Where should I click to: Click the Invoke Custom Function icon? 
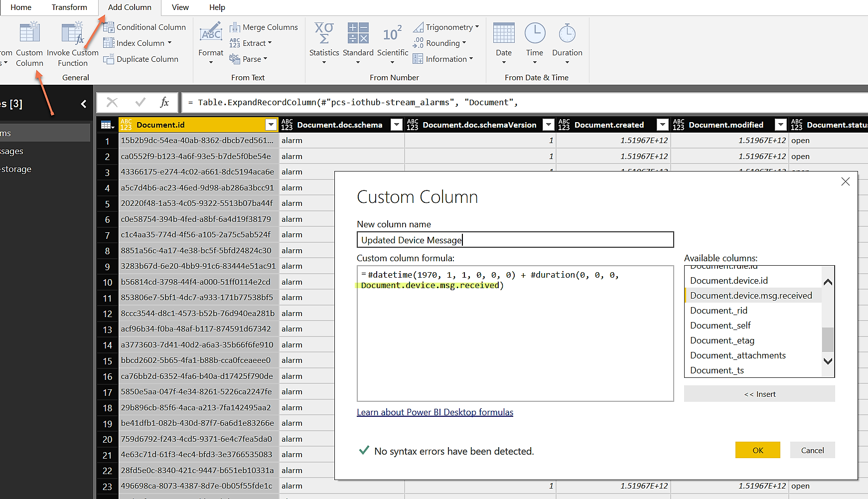pyautogui.click(x=72, y=33)
